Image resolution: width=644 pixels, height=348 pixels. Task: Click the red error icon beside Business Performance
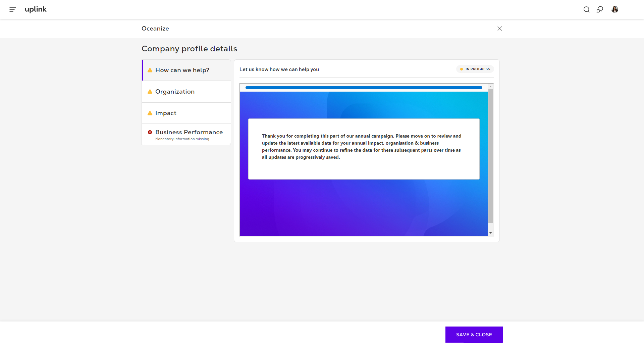(x=150, y=132)
